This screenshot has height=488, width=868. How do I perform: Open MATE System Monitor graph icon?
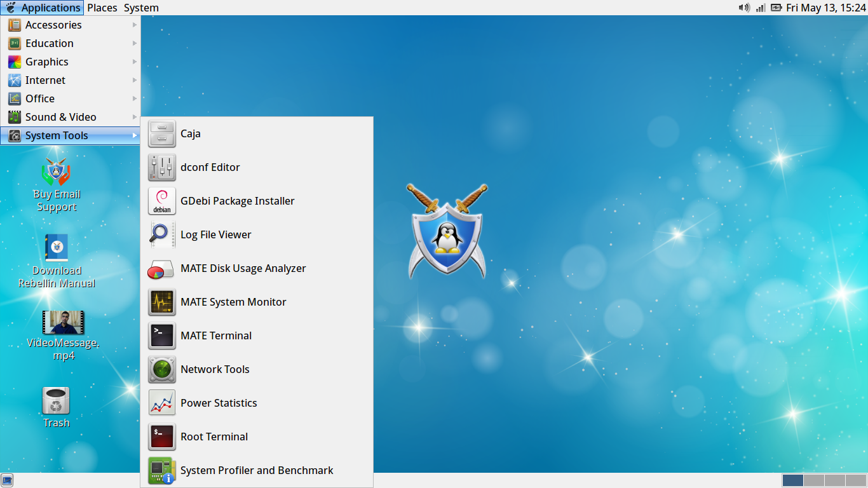point(162,302)
